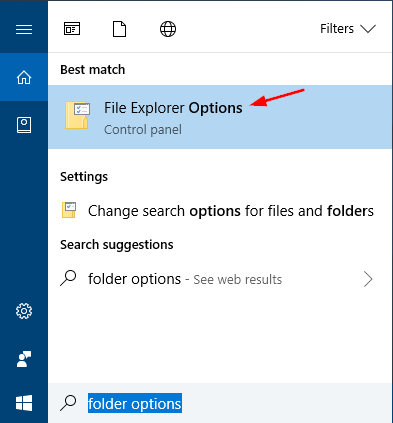Filter results by Documents icon
Image resolution: width=393 pixels, height=423 pixels.
(x=119, y=29)
